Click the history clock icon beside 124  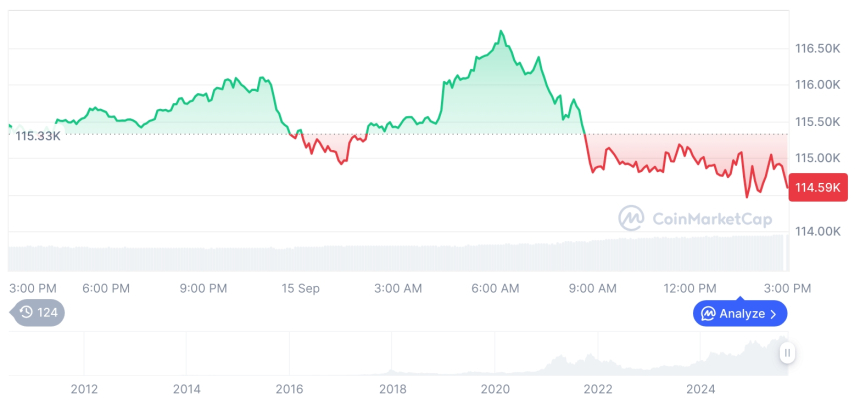(26, 312)
